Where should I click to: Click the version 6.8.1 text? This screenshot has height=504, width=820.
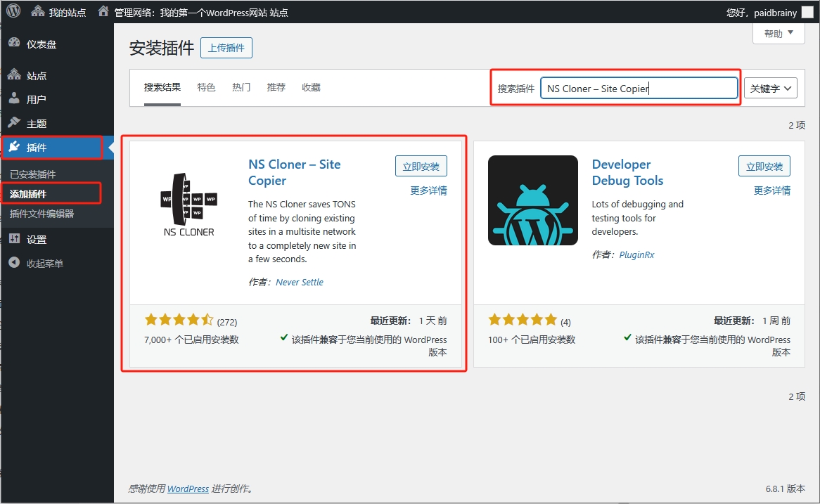(785, 489)
